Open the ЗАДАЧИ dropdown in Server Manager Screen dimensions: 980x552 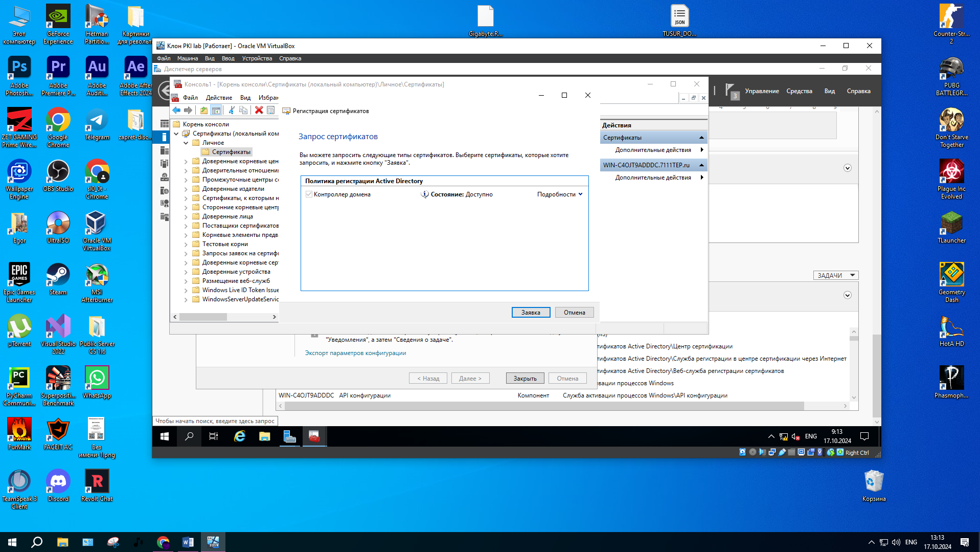[x=836, y=275]
